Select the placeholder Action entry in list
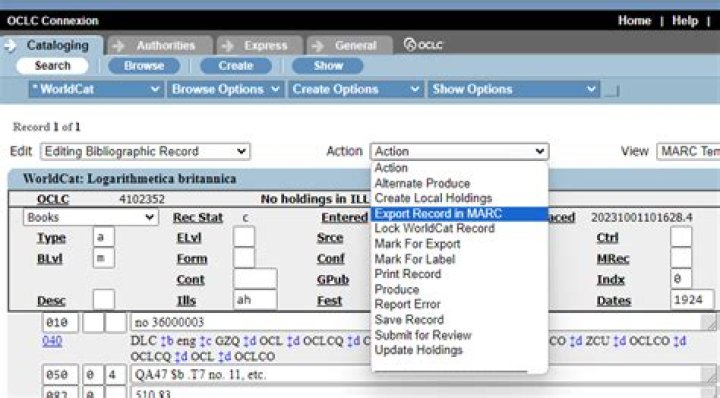The width and height of the screenshot is (720, 398). click(x=459, y=168)
